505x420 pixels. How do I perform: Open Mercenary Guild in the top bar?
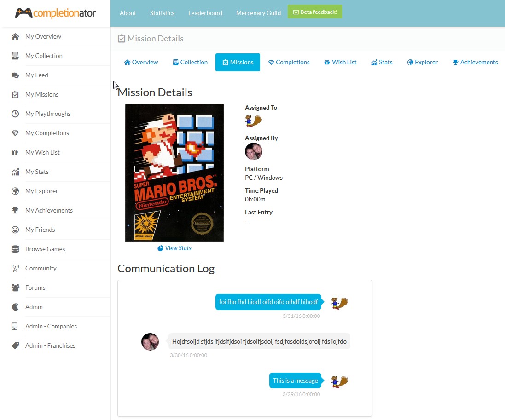258,13
